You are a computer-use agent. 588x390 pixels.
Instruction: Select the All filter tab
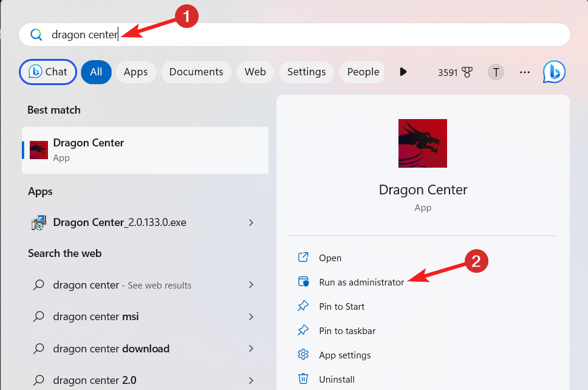click(96, 72)
